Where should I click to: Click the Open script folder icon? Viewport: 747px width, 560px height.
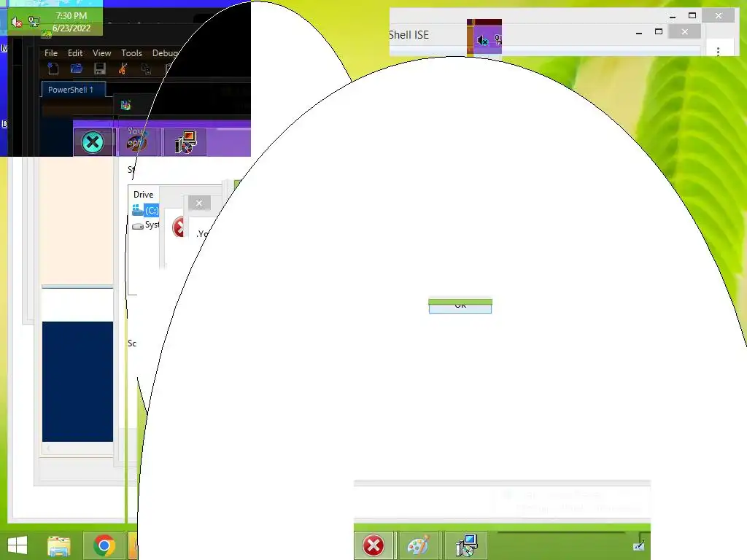(x=76, y=69)
